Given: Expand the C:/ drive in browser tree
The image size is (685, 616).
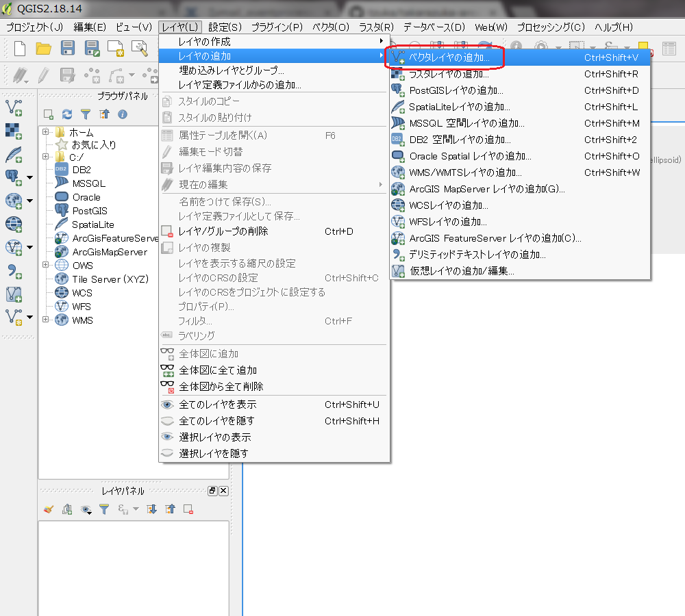Looking at the screenshot, I should point(45,156).
